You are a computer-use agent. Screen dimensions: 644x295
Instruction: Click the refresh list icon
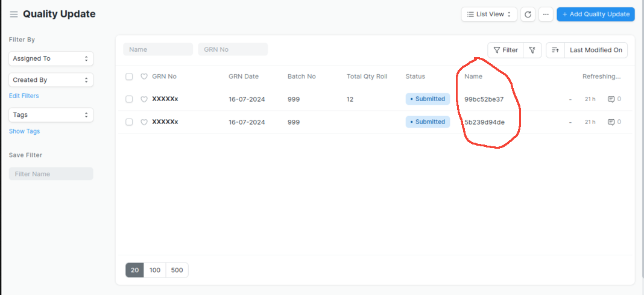click(x=528, y=14)
